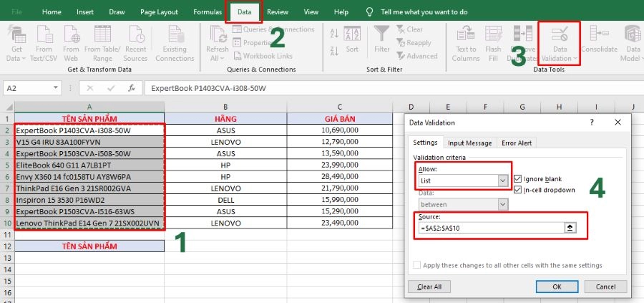This screenshot has width=644, height=303.
Task: Import From Table/Range
Action: coord(102,44)
